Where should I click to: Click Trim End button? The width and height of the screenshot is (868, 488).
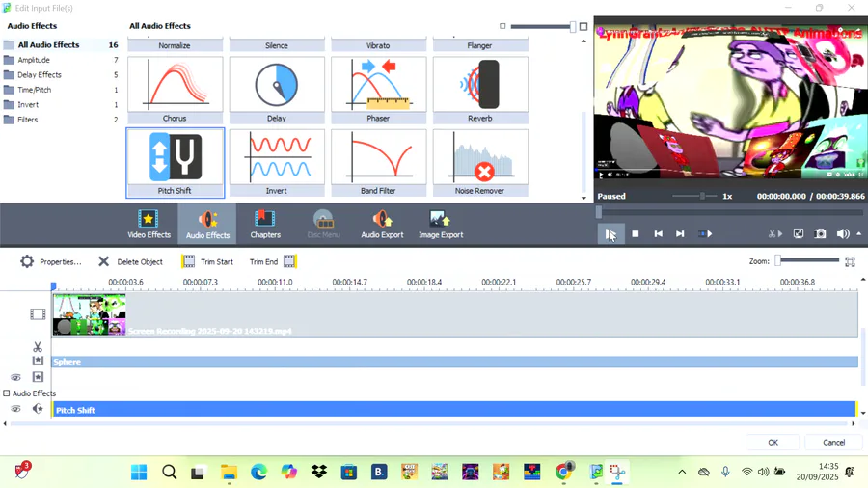[273, 261]
